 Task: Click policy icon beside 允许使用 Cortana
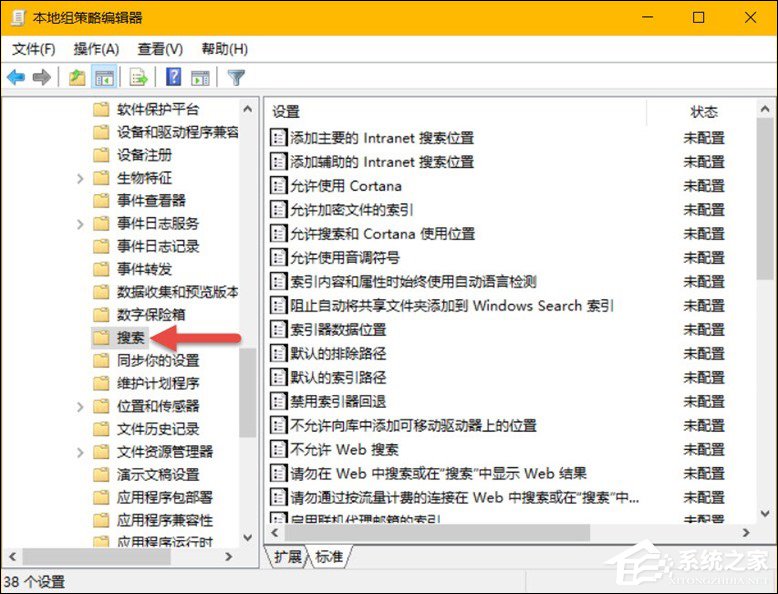click(x=278, y=186)
